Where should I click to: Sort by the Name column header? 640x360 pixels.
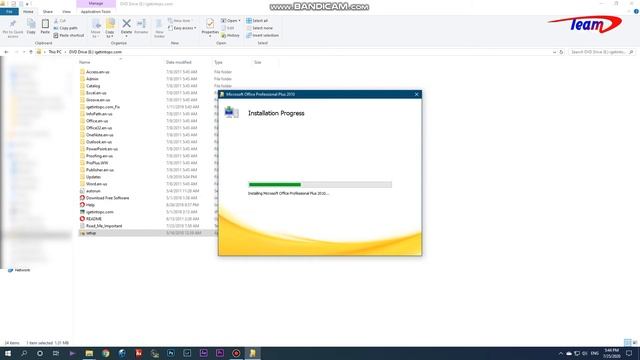pos(84,62)
